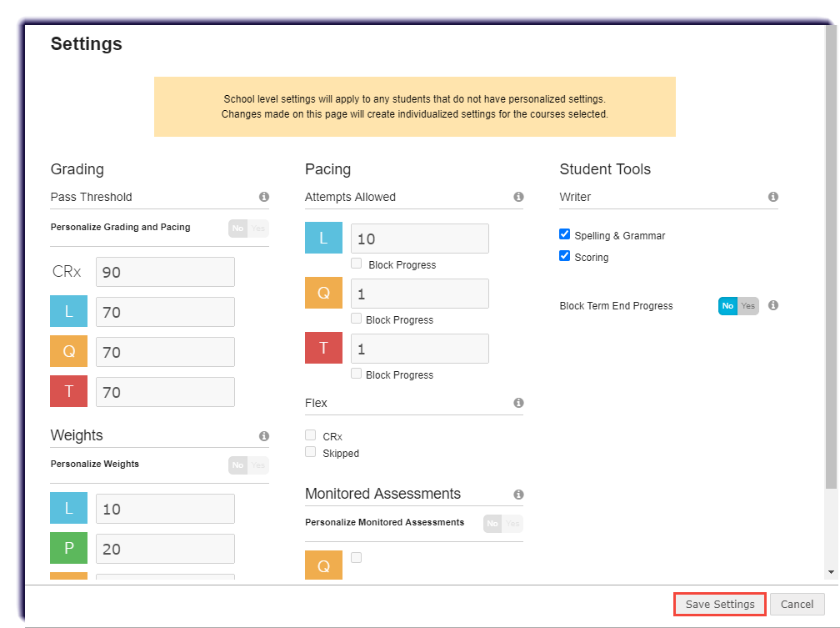Enable the CRx checkbox under Flex
This screenshot has width=840, height=628.
point(310,435)
